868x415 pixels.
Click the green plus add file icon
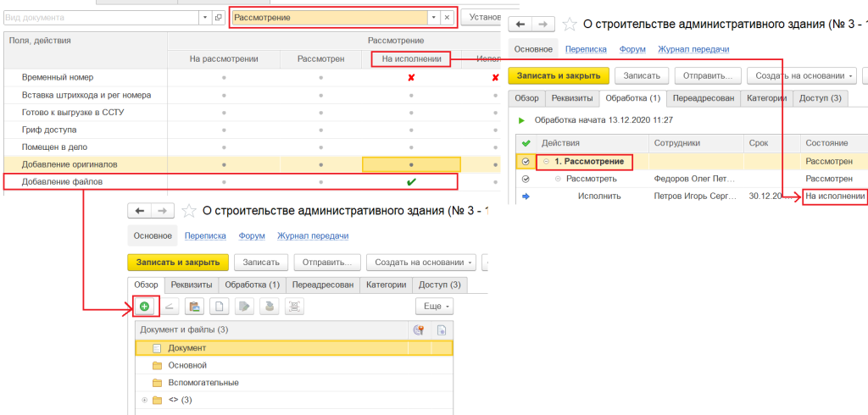pyautogui.click(x=145, y=306)
